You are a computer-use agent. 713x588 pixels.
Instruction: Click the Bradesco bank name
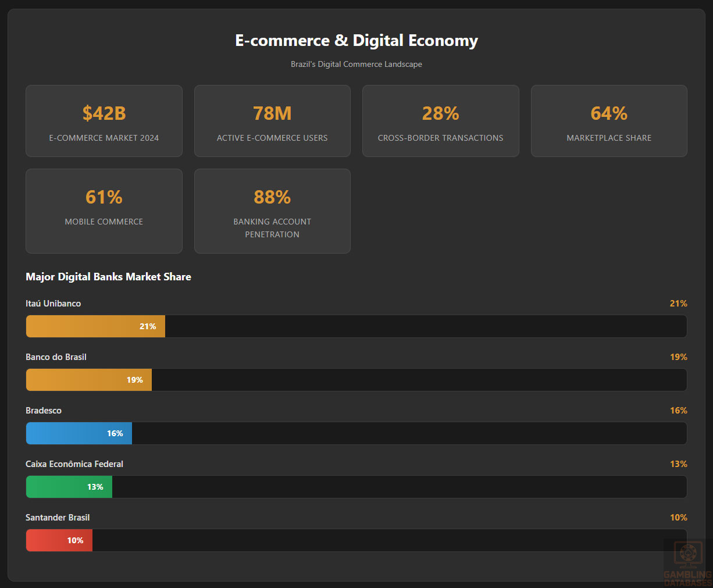(x=44, y=411)
